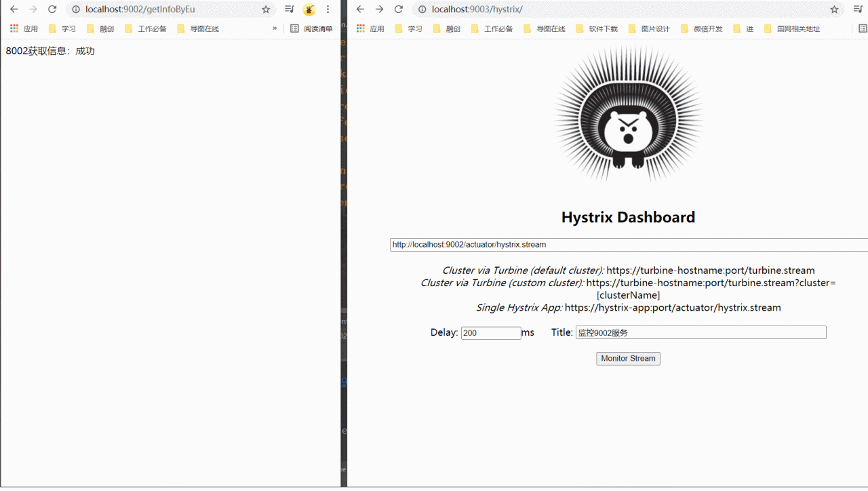View site info icon in left address bar
Viewport: 868px width, 491px height.
click(x=75, y=9)
